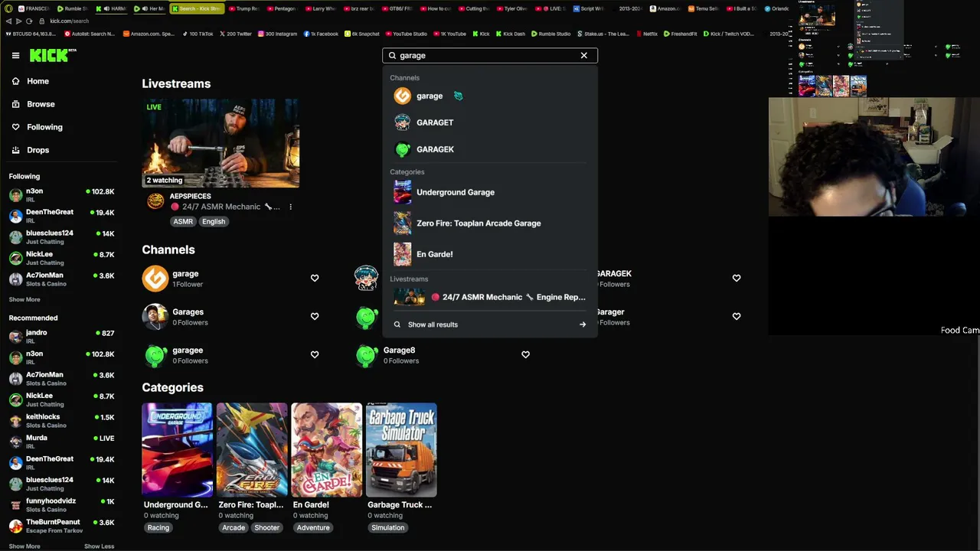980x551 pixels.
Task: Select the ASMR tag
Action: click(x=183, y=222)
